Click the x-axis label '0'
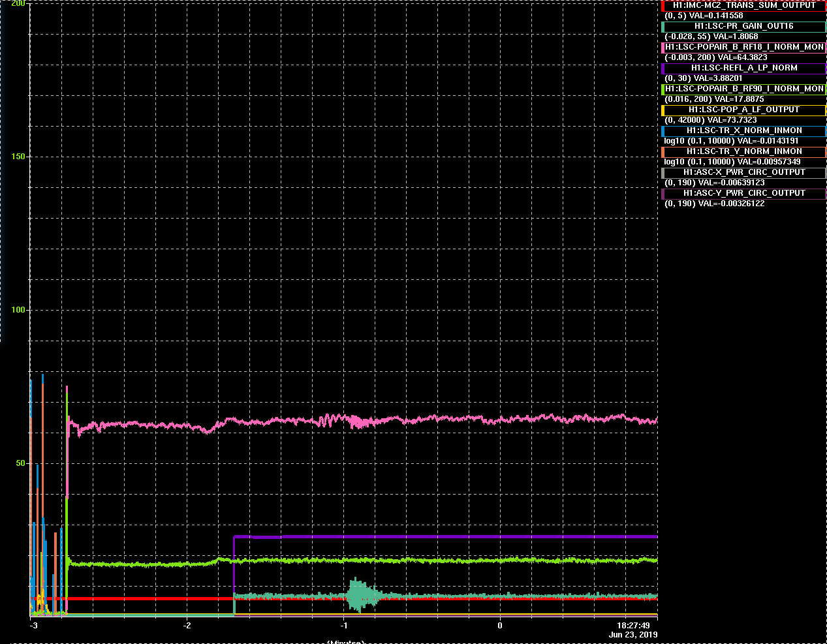The width and height of the screenshot is (827, 644). pos(500,625)
